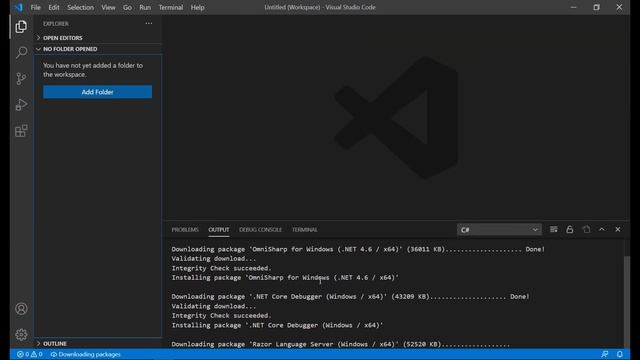The width and height of the screenshot is (640, 360).
Task: Click the Installing package '.NET Core Debugger' line
Action: click(x=278, y=325)
